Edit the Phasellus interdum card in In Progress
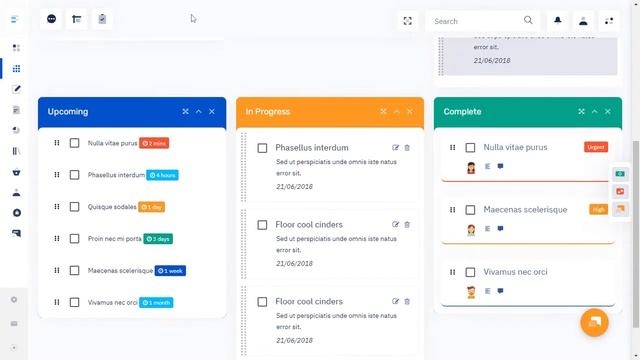Screen dimensions: 640x360 point(395,147)
